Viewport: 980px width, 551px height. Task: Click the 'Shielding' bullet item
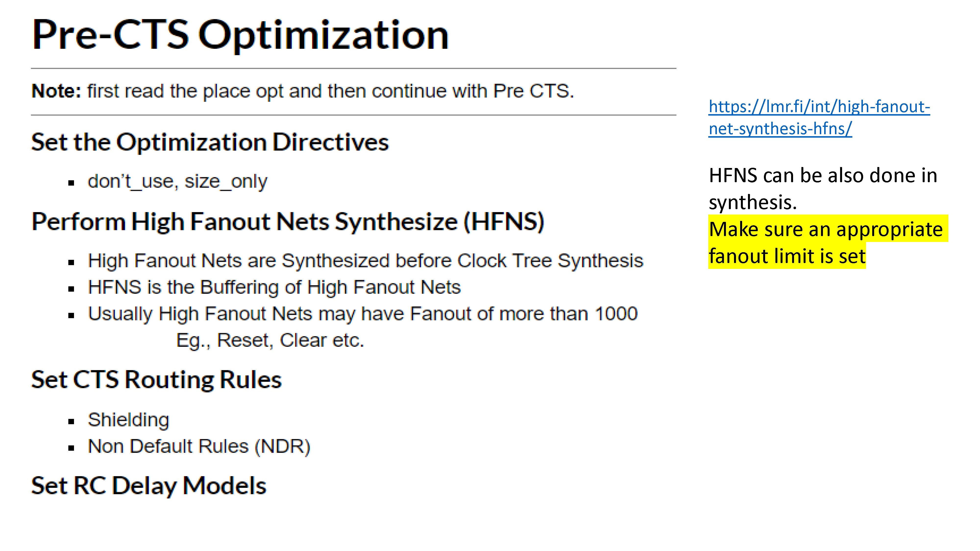[129, 420]
